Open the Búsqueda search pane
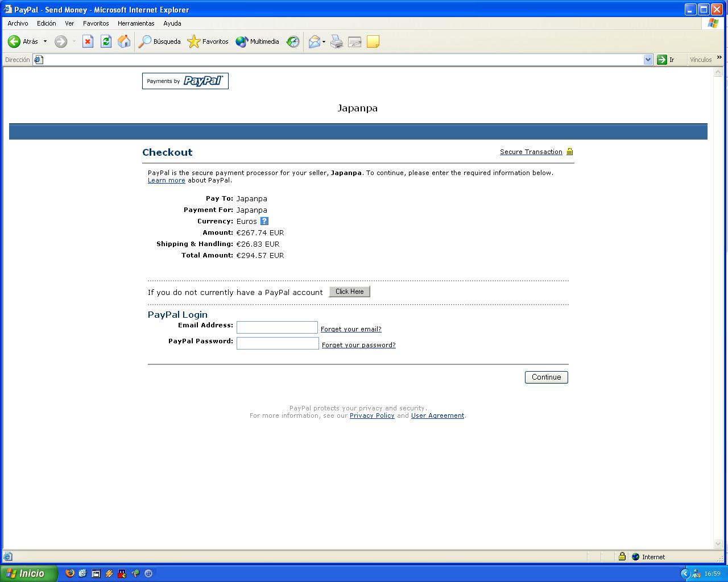The width and height of the screenshot is (728, 582). coord(160,41)
